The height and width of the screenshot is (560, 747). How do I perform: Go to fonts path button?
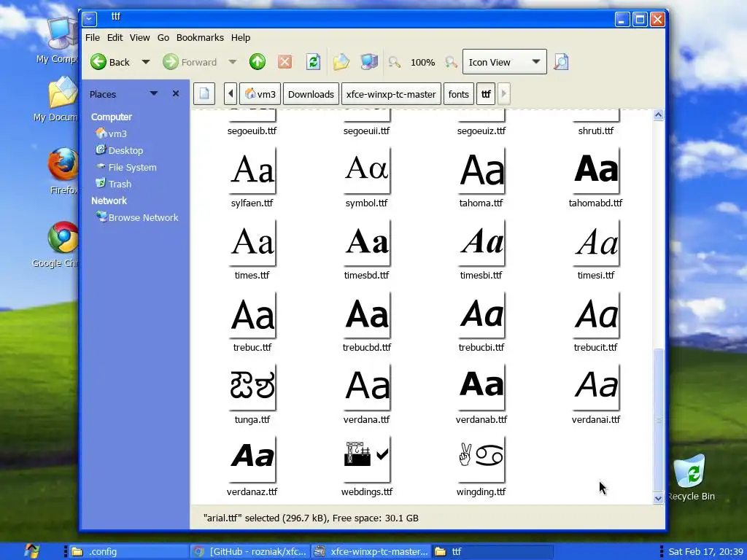click(458, 94)
